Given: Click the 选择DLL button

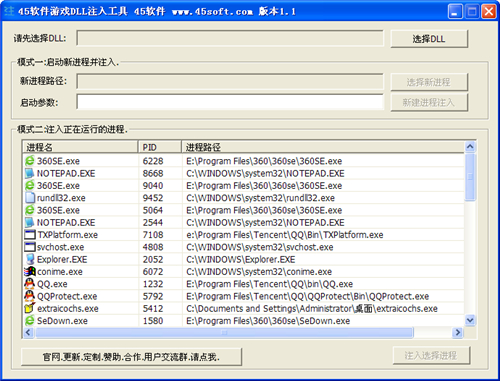Looking at the screenshot, I should [429, 39].
